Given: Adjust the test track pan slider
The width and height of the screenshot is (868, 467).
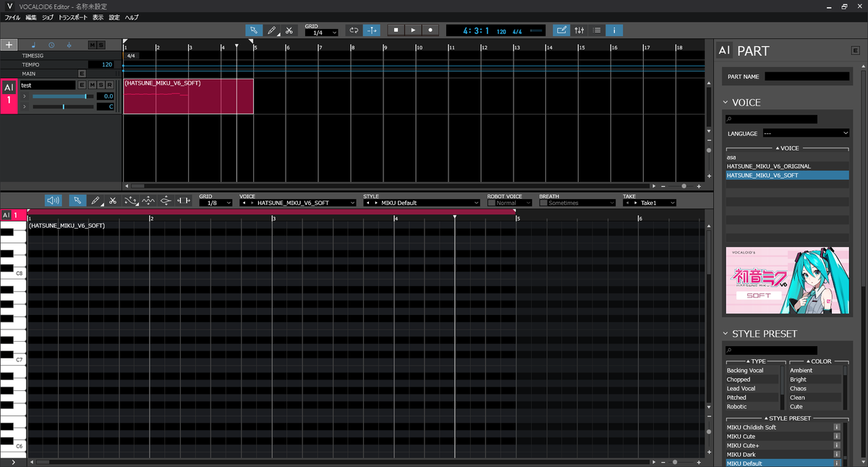Looking at the screenshot, I should (63, 107).
